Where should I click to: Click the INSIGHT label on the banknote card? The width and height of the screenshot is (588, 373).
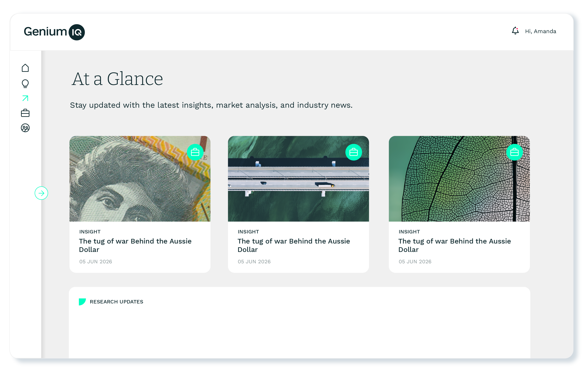[90, 232]
